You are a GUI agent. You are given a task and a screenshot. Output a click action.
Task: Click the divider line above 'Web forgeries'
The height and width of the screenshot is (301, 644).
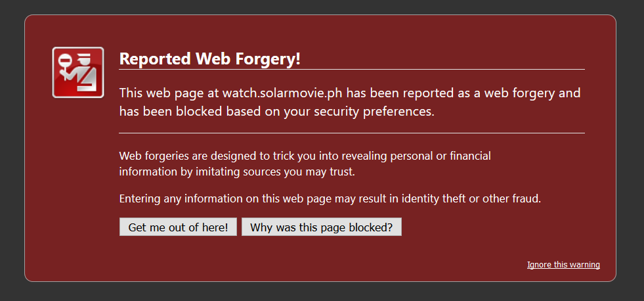(352, 133)
